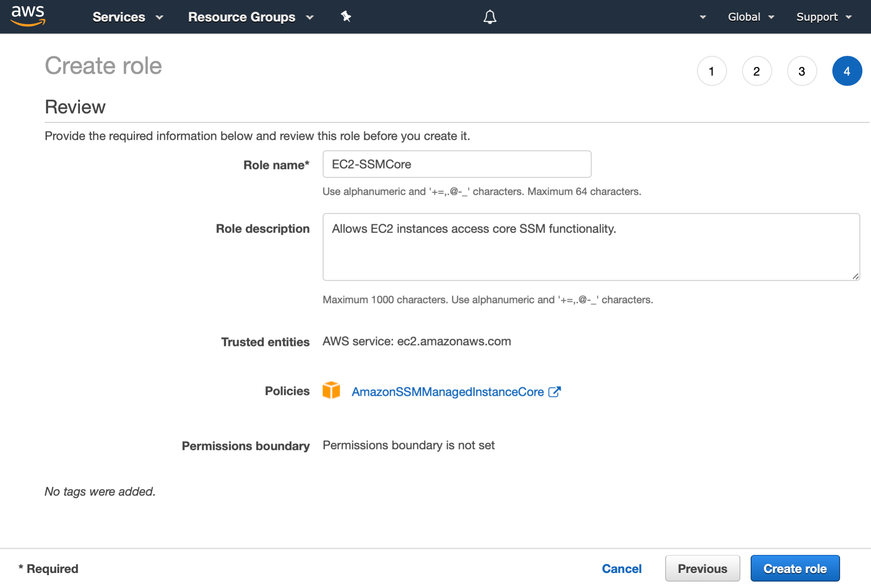Click the current step 4 indicator
The width and height of the screenshot is (871, 588).
pos(847,71)
